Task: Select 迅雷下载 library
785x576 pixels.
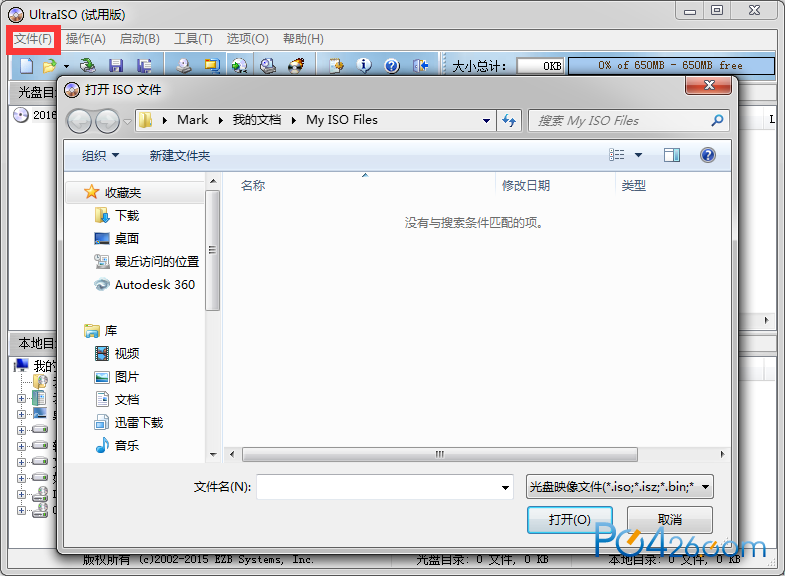Action: pyautogui.click(x=139, y=423)
